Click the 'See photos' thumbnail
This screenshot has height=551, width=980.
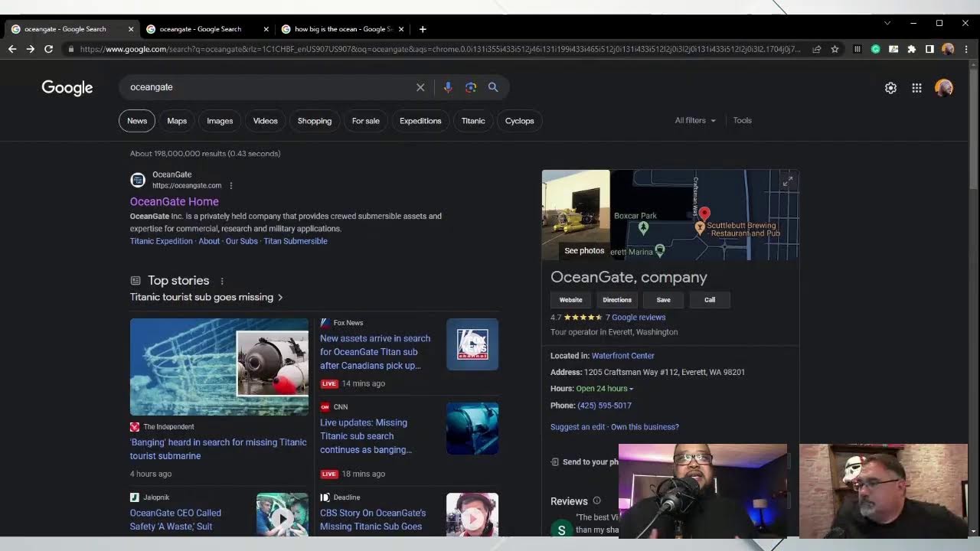[577, 215]
